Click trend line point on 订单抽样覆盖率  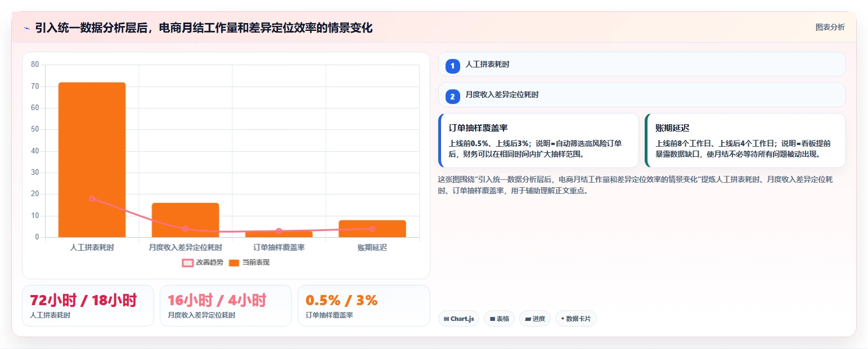coord(278,231)
